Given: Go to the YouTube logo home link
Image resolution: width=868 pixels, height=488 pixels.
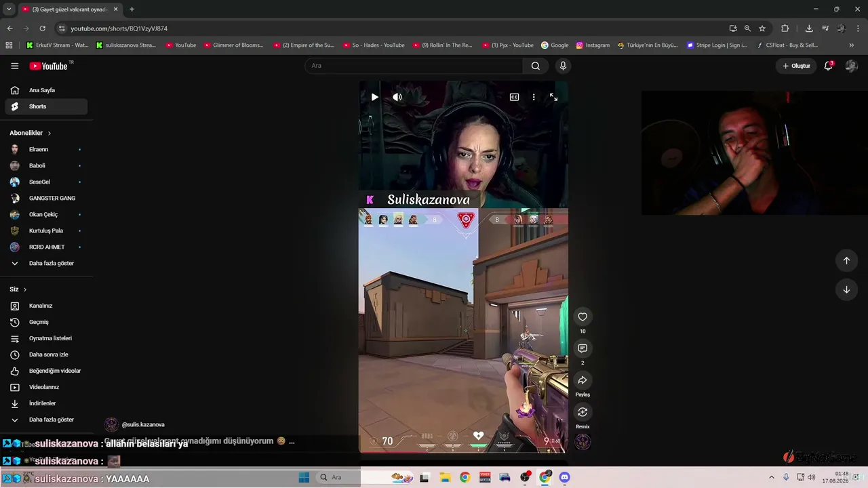Looking at the screenshot, I should pos(48,66).
